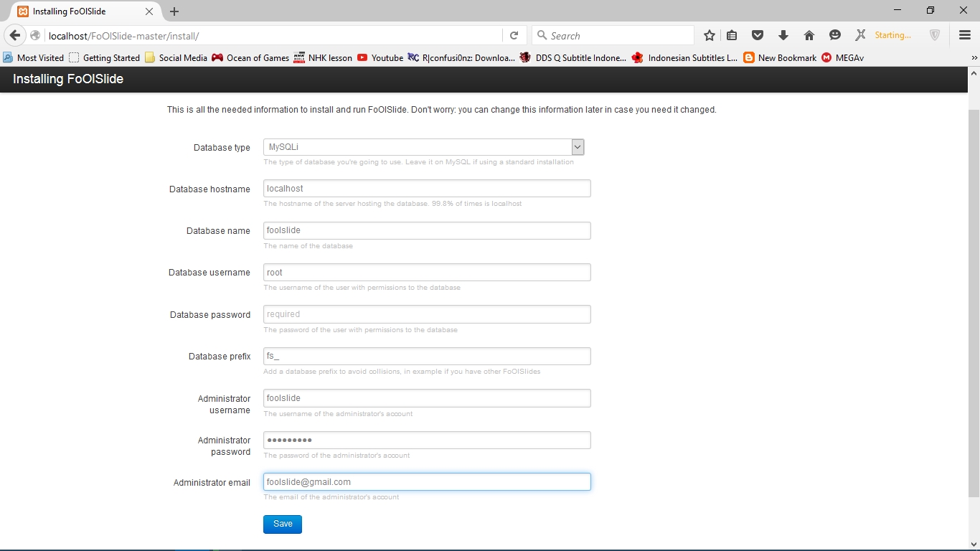
Task: Click the Database hostname field
Action: [427, 189]
